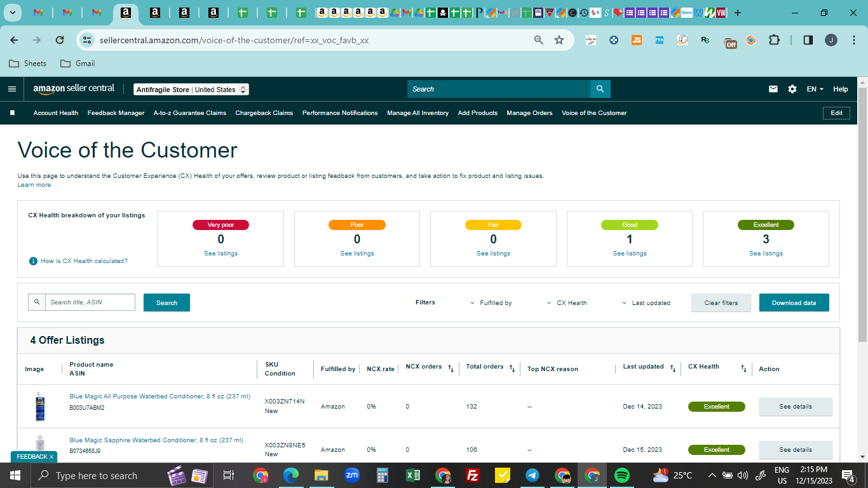The image size is (868, 488).
Task: Bookmark this tab with the star icon
Action: click(x=559, y=40)
